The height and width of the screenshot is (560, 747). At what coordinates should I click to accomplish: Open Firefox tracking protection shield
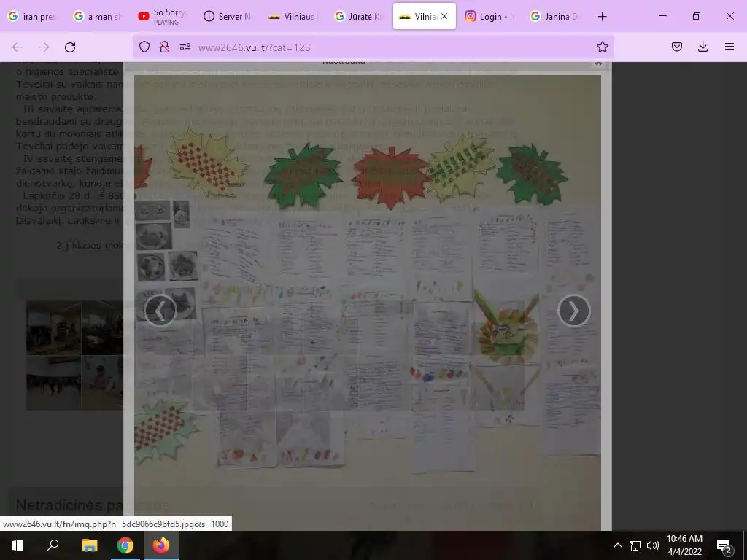pos(144,47)
